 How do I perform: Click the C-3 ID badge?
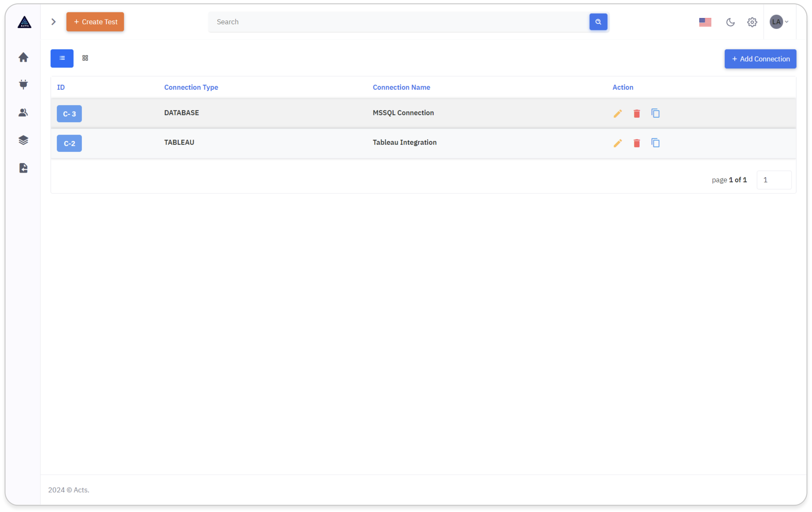pyautogui.click(x=69, y=114)
